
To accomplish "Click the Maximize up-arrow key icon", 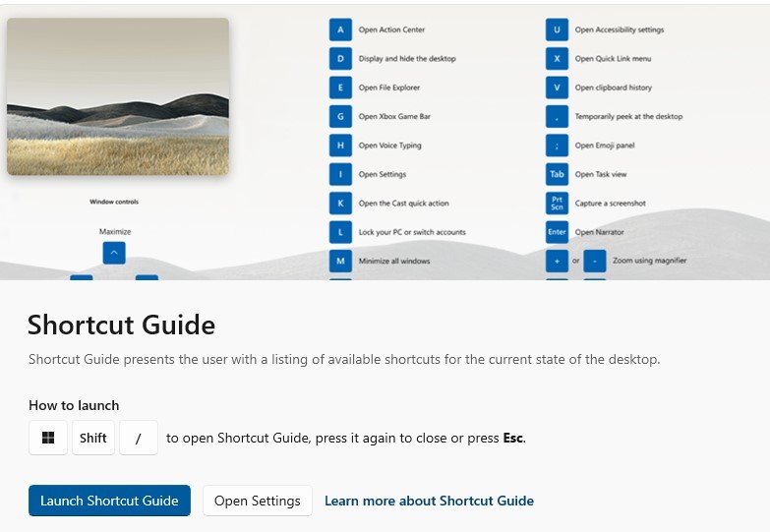I will click(x=114, y=253).
